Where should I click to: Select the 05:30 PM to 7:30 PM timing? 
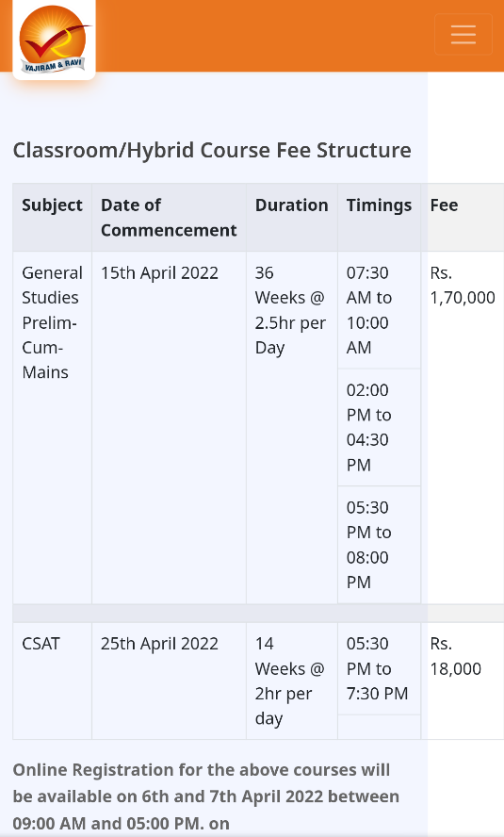click(380, 669)
